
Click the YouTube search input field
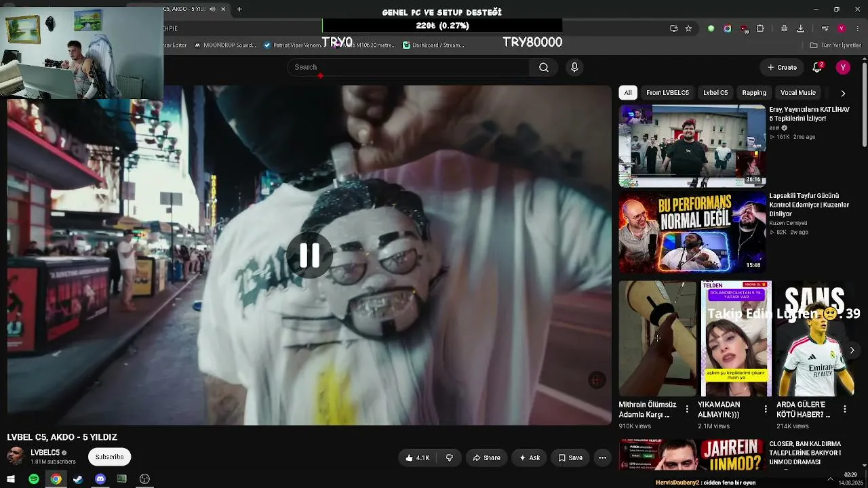408,67
